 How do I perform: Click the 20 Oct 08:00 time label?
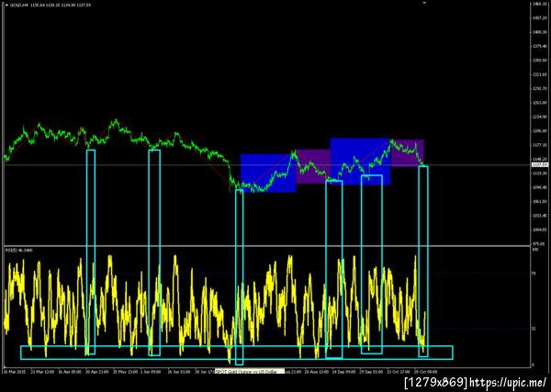pos(425,372)
